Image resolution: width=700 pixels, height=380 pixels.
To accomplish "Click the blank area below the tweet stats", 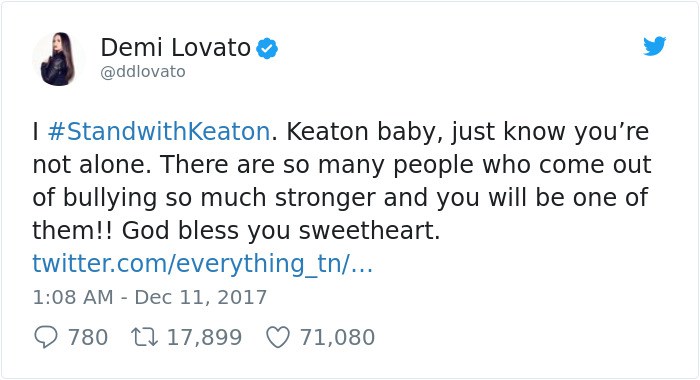I will click(350, 364).
